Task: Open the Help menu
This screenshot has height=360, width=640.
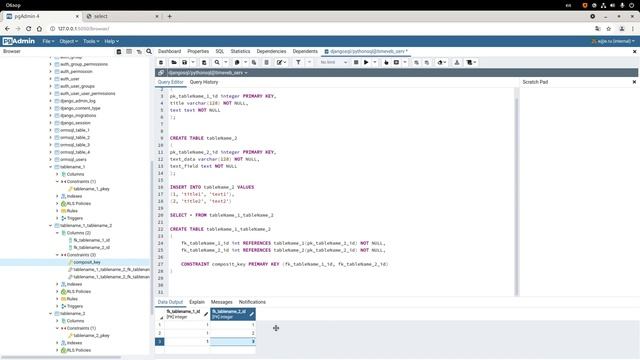Action: click(111, 41)
